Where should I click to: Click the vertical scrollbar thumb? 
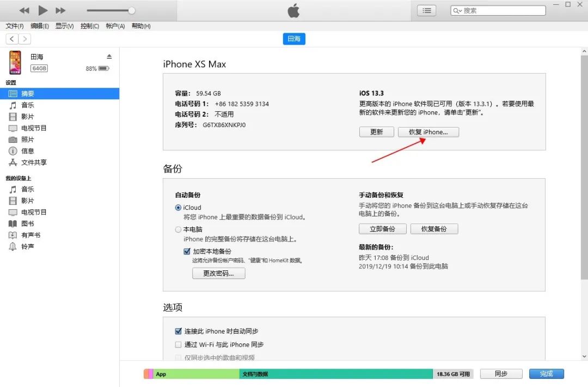584,167
